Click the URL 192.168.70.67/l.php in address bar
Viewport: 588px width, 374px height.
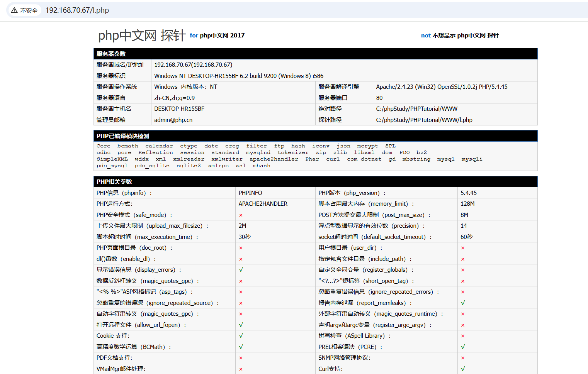(77, 10)
